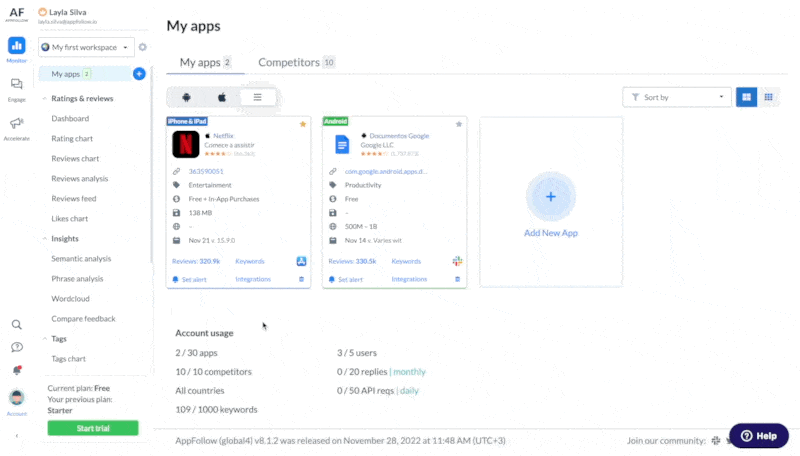Image resolution: width=800 pixels, height=456 pixels.
Task: Open workspace settings gear icon
Action: click(143, 47)
